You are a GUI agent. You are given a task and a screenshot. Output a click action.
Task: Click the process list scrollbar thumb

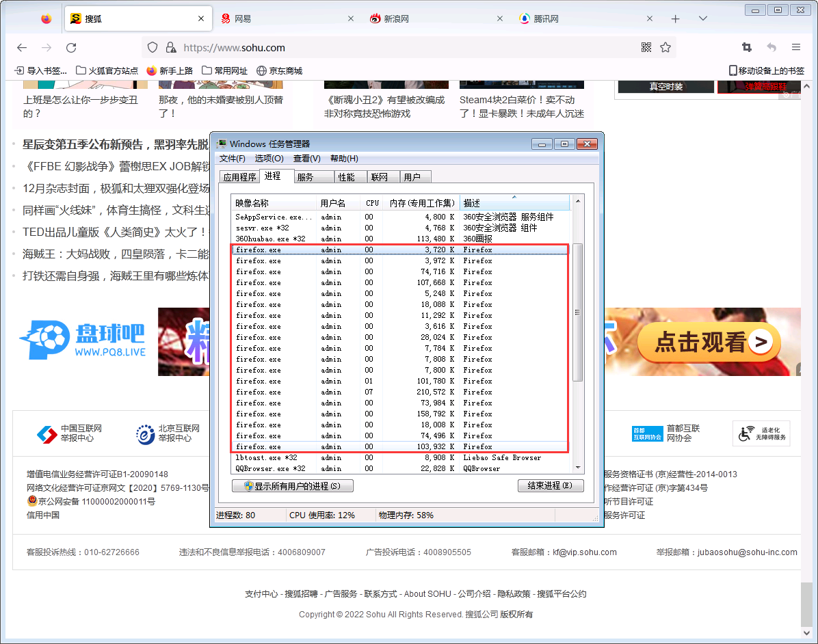[x=577, y=312]
